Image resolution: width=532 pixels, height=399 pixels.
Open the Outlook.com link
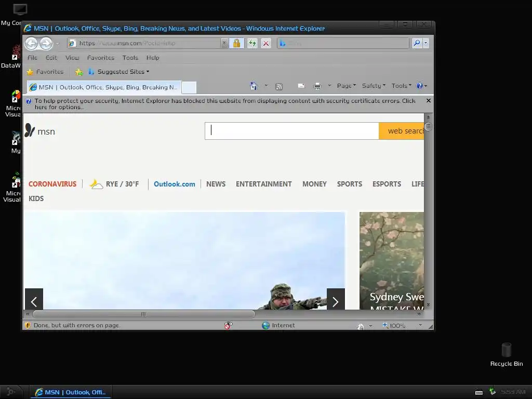tap(175, 184)
